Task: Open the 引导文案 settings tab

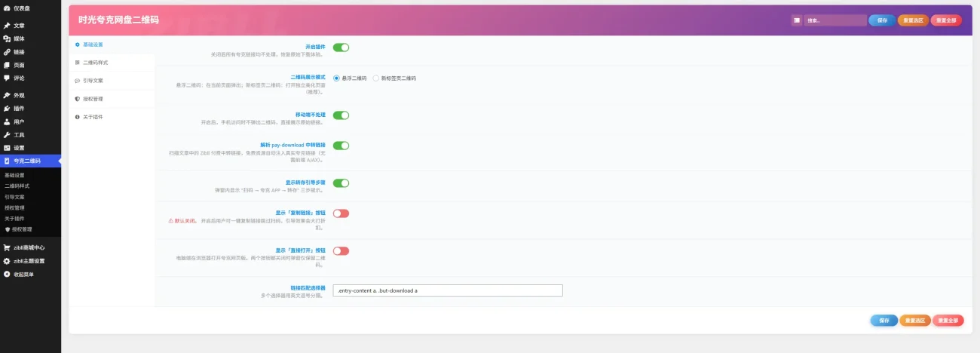Action: click(x=93, y=81)
